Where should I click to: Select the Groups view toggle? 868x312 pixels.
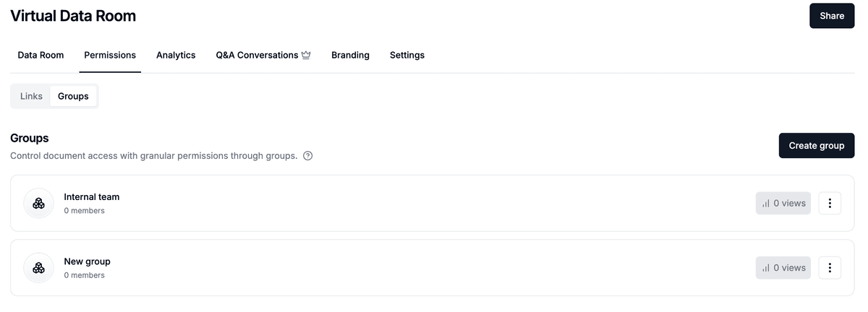73,96
